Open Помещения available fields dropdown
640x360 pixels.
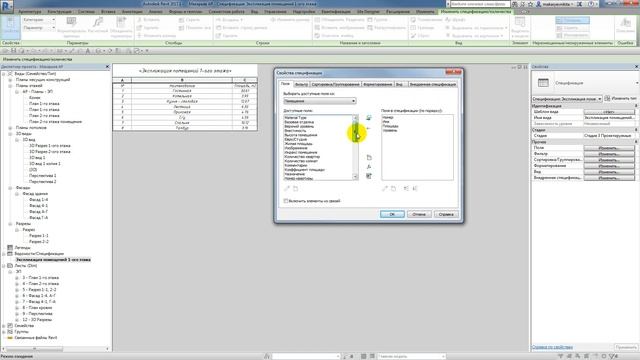[x=320, y=101]
